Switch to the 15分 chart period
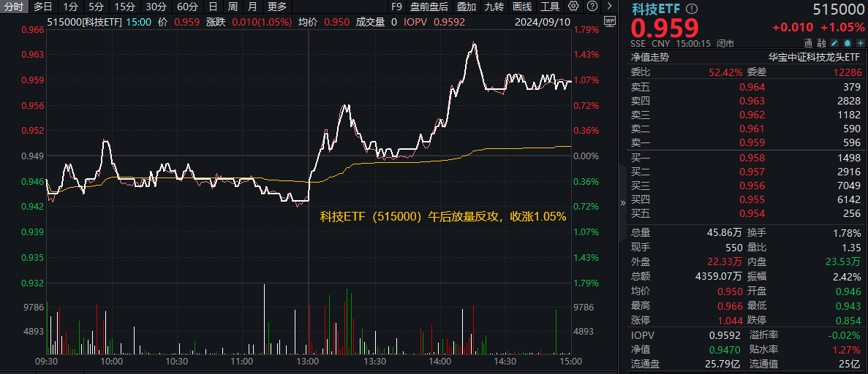Image resolution: width=868 pixels, height=374 pixels. [124, 7]
